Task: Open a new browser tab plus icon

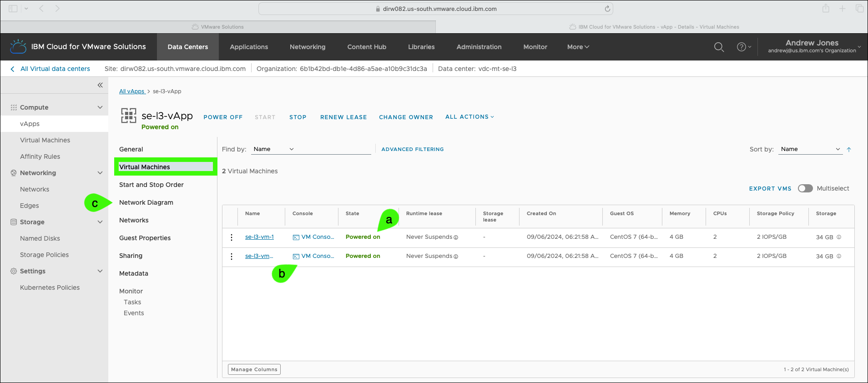Action: click(843, 9)
